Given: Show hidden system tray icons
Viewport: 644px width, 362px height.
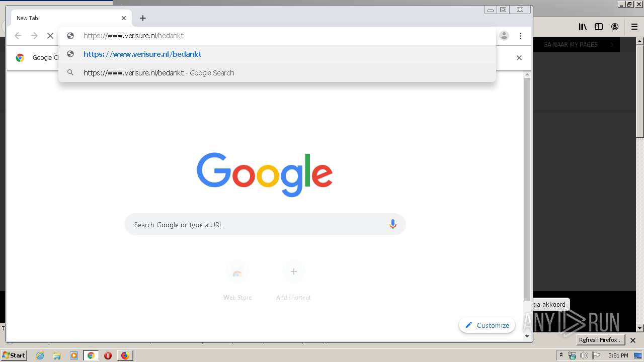Looking at the screenshot, I should pos(561,355).
